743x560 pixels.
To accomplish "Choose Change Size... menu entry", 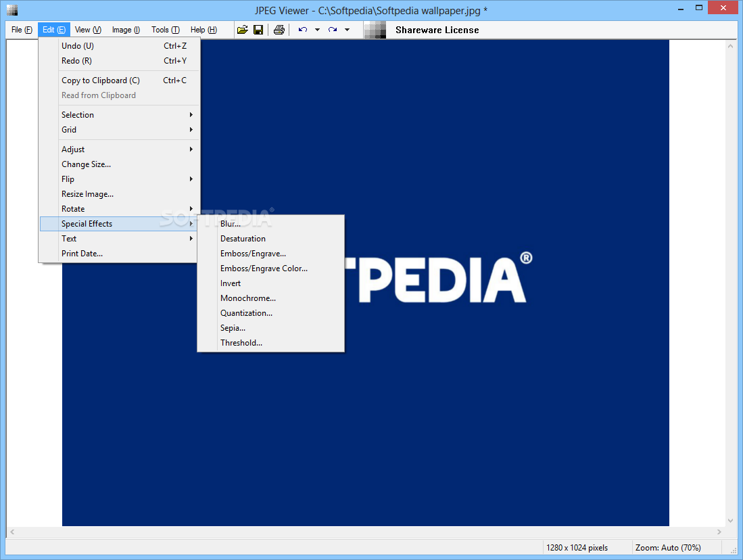I will coord(120,164).
